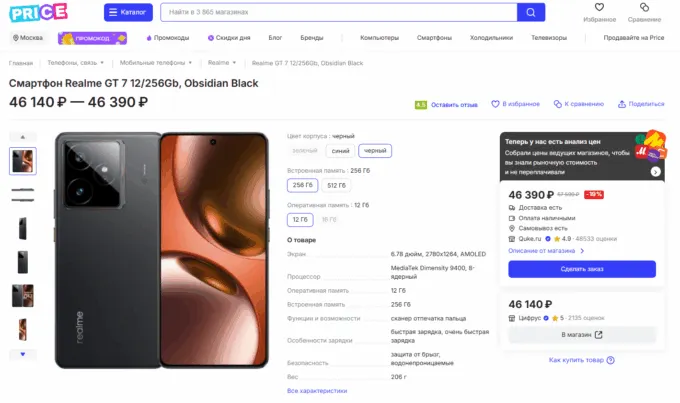Open the Сравнение scales icon in header
This screenshot has height=403, width=680.
click(645, 9)
